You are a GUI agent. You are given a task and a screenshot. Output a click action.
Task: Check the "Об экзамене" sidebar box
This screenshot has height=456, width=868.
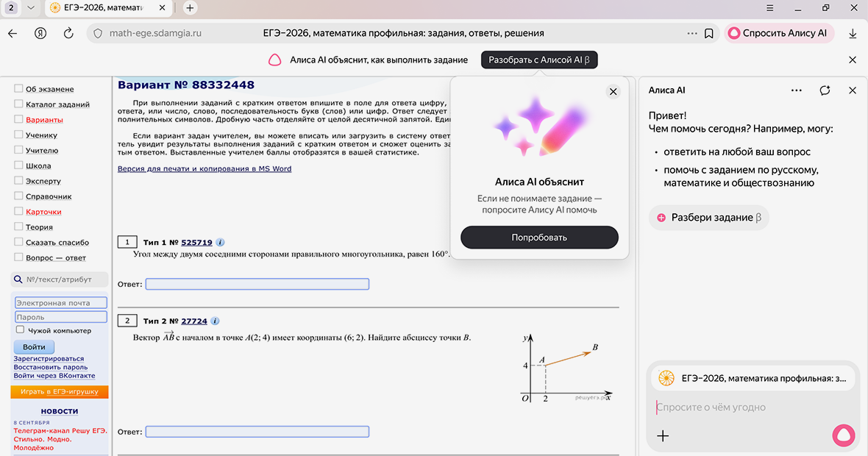point(19,88)
